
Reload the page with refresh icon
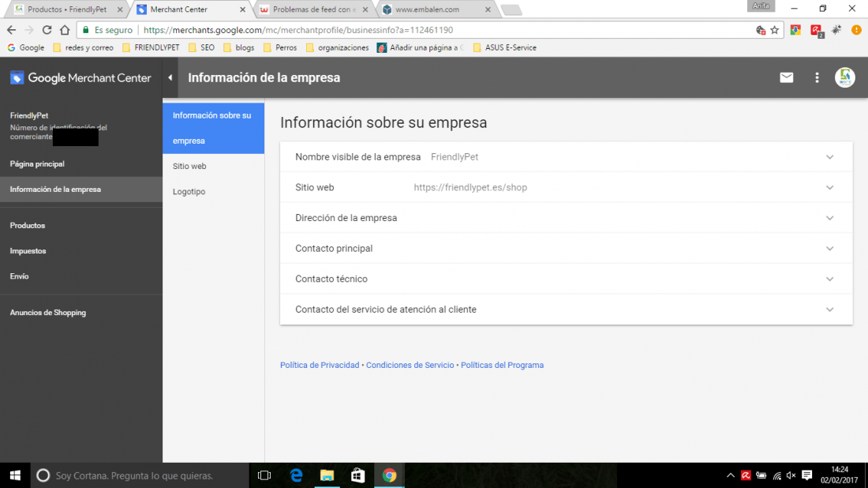tap(47, 30)
